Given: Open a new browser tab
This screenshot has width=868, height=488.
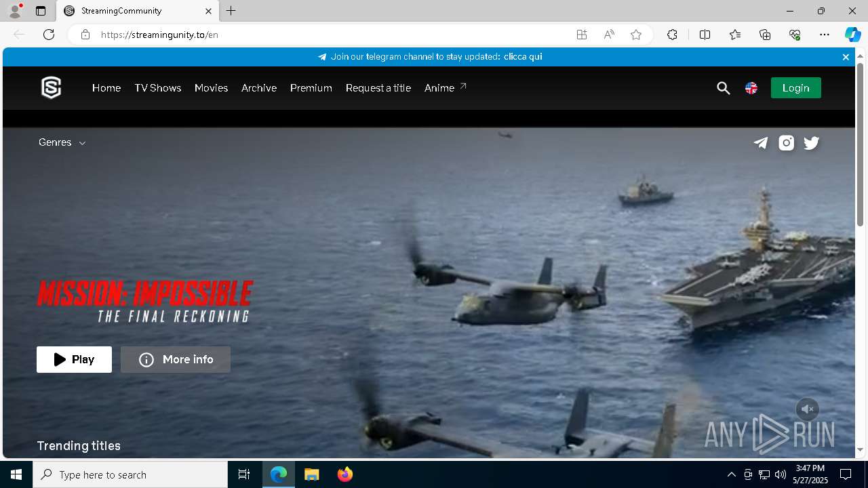Looking at the screenshot, I should pyautogui.click(x=231, y=11).
